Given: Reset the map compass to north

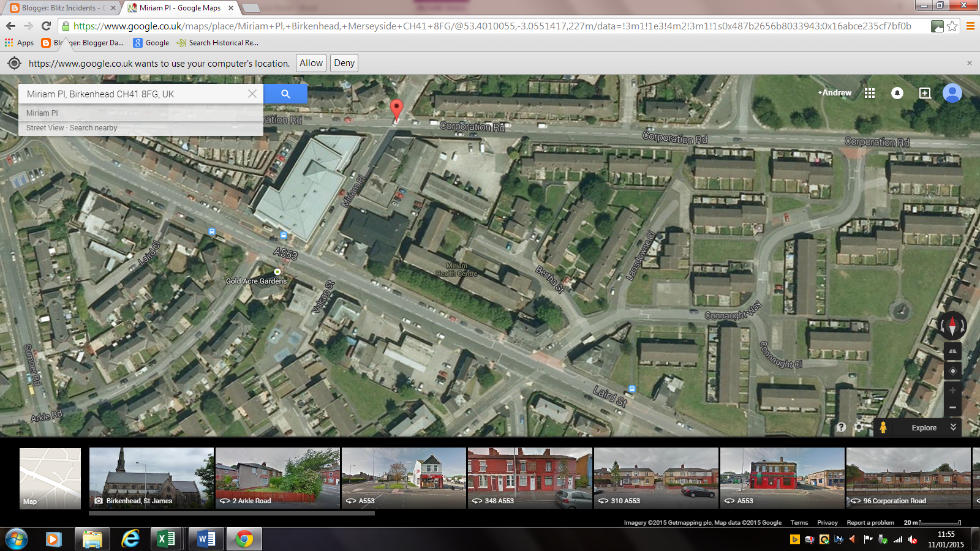Looking at the screenshot, I should (x=952, y=325).
